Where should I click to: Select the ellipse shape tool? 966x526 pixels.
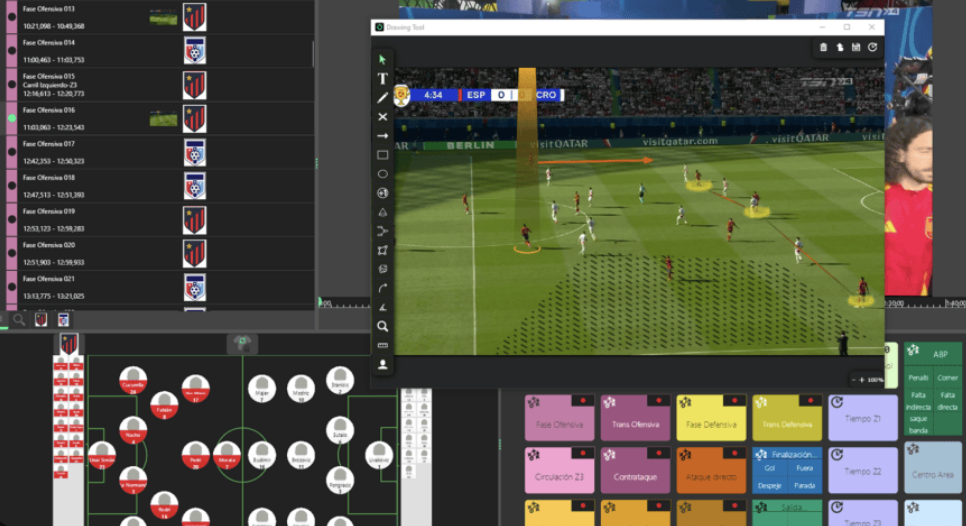point(383,174)
